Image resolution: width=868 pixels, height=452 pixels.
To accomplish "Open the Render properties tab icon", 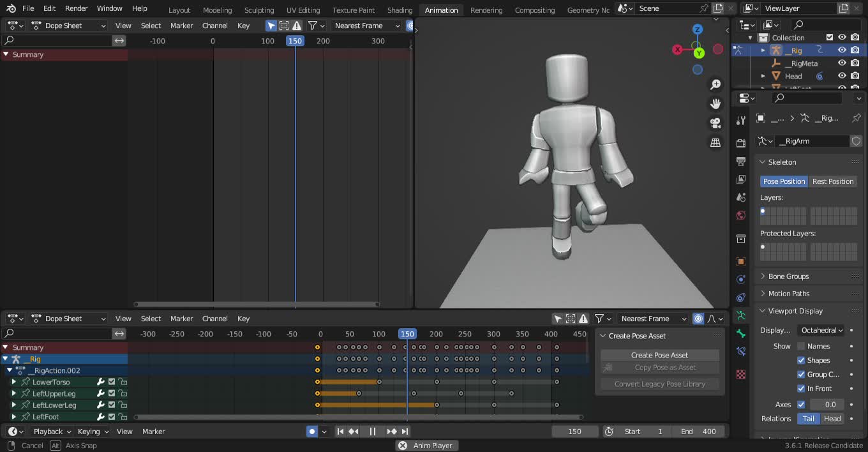I will 741,143.
